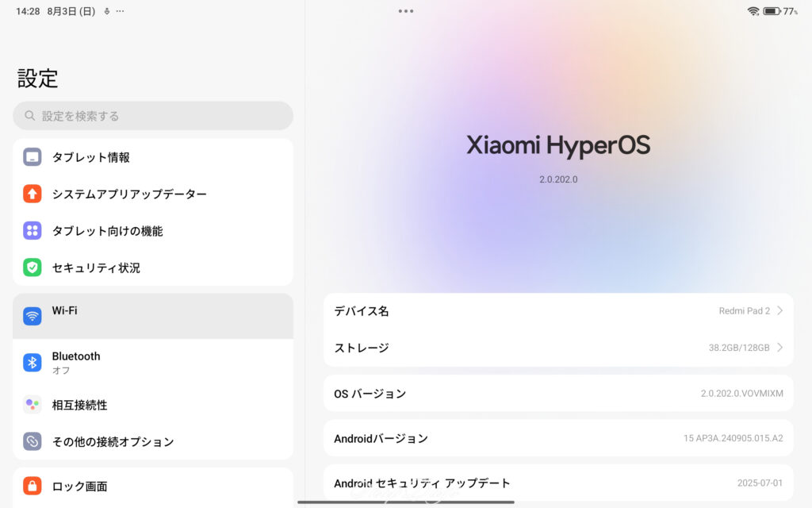Select the Wi-Fi settings icon
Screen dimensions: 812x508
[32, 315]
